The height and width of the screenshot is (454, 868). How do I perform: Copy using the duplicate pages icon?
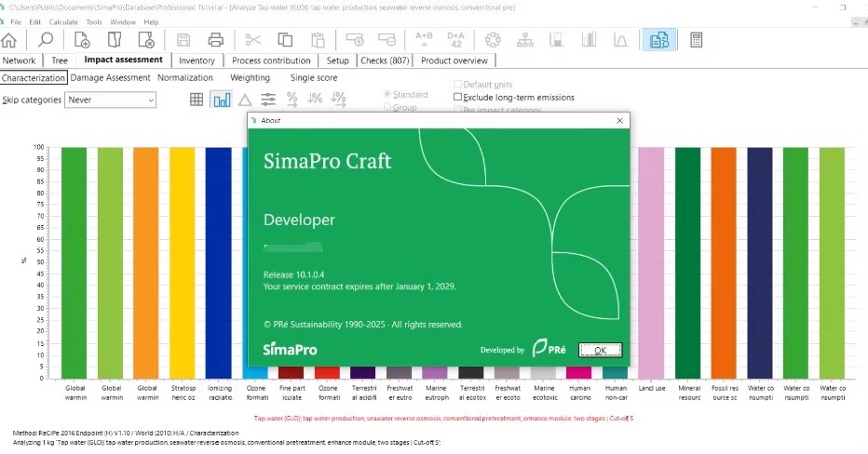point(285,40)
